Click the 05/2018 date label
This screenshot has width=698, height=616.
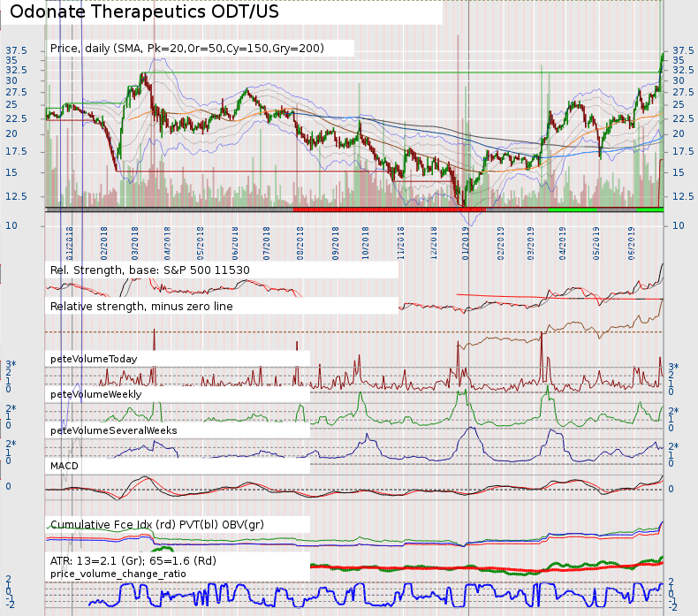pyautogui.click(x=200, y=244)
